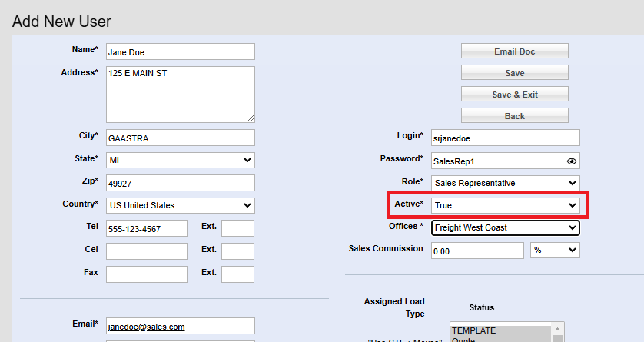Image resolution: width=644 pixels, height=342 pixels.
Task: Click the Email address field
Action: 180,326
